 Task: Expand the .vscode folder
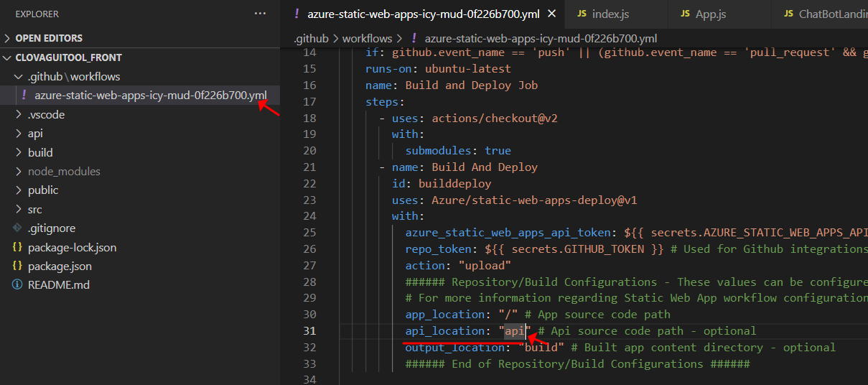46,114
